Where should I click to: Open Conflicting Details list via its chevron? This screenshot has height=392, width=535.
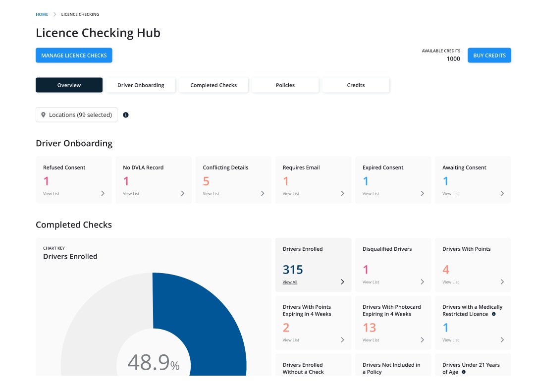point(263,194)
